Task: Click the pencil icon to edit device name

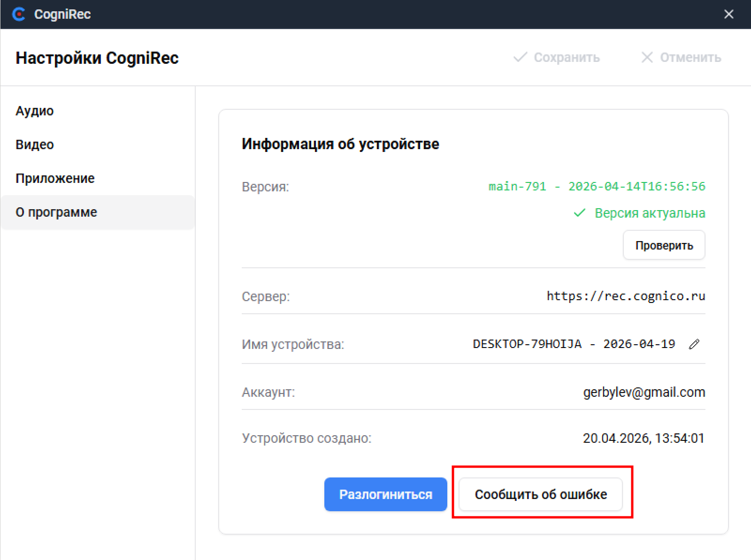Action: (694, 344)
